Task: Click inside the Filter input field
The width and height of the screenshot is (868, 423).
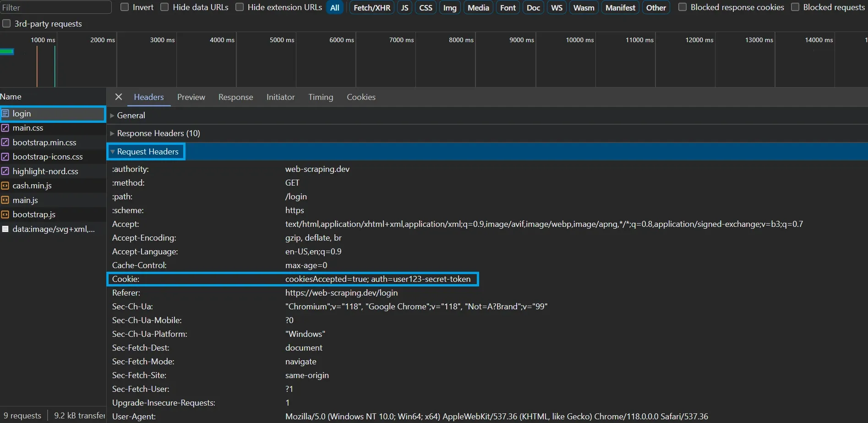Action: [56, 7]
